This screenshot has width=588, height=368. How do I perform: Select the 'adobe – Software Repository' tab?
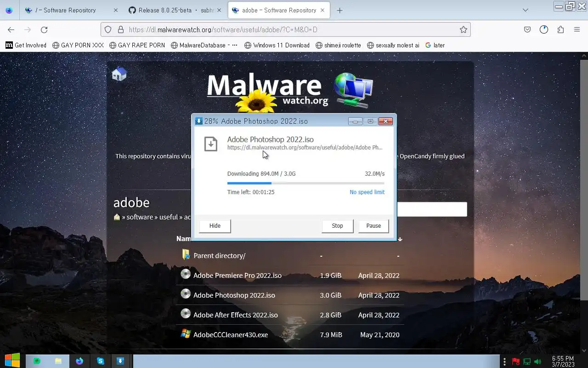279,10
